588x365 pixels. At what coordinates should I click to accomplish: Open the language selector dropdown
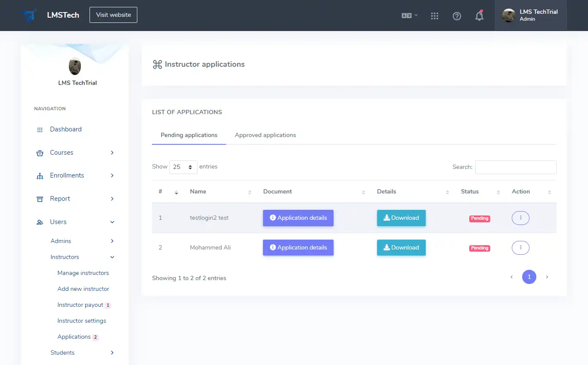point(408,16)
